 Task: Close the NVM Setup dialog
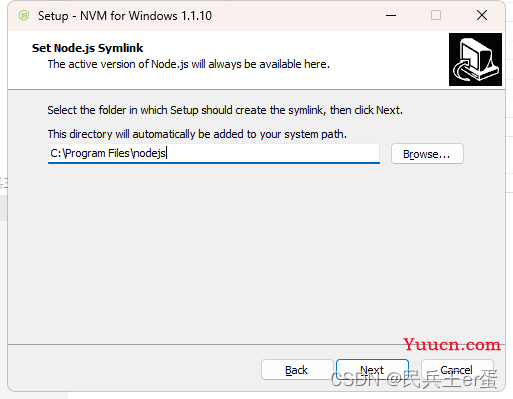(x=482, y=15)
